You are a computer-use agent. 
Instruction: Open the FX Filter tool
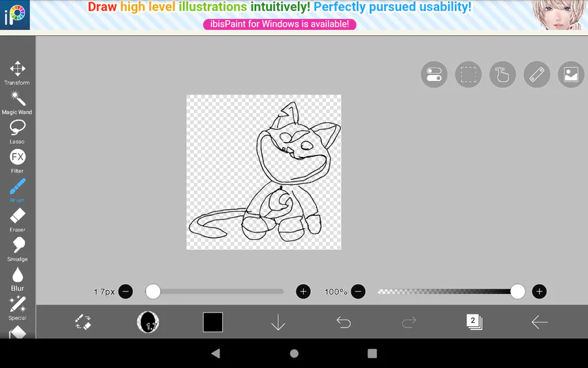17,161
